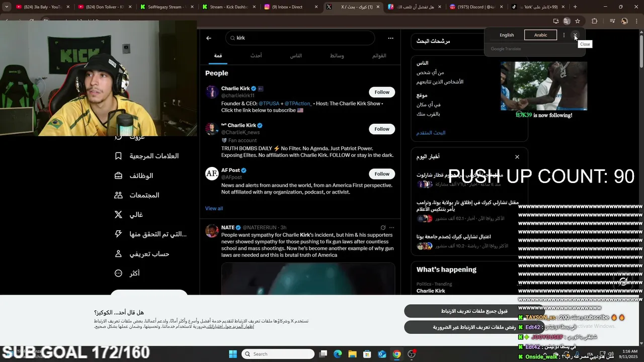644x362 pixels.
Task: Refuse non-essential cookies رفض ملفات تعريف الارتباط
Action: click(474, 327)
